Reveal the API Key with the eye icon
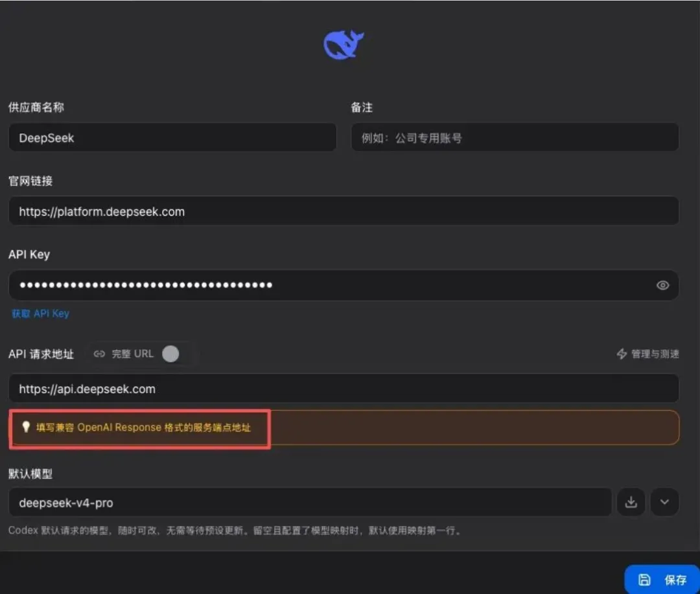The width and height of the screenshot is (700, 594). pyautogui.click(x=662, y=285)
